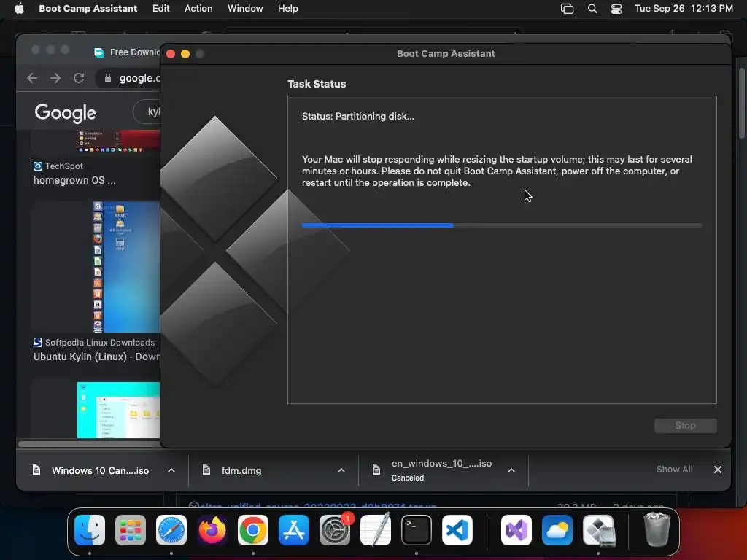Open the Trash in the Dock
The height and width of the screenshot is (560, 747).
tap(657, 530)
